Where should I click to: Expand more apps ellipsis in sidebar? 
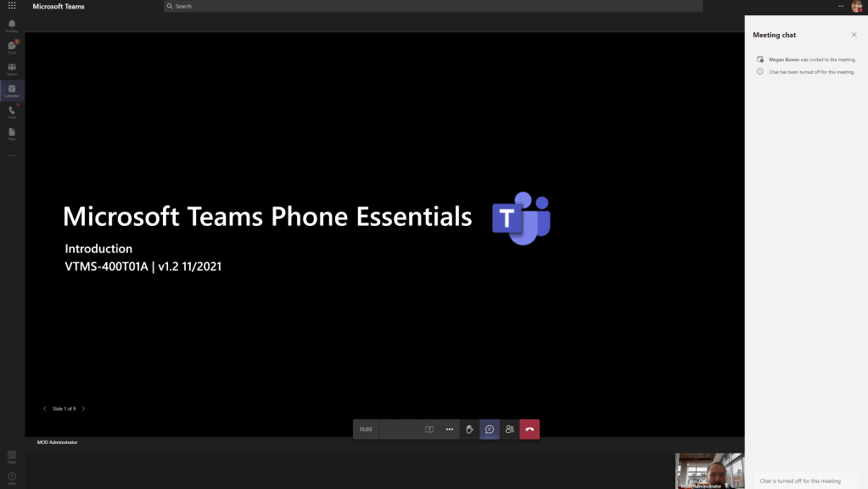[x=12, y=155]
